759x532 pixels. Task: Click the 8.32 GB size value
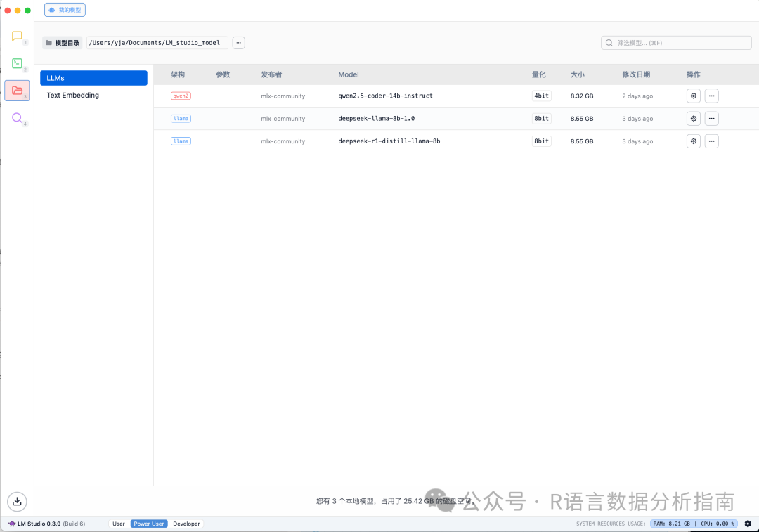click(x=581, y=96)
